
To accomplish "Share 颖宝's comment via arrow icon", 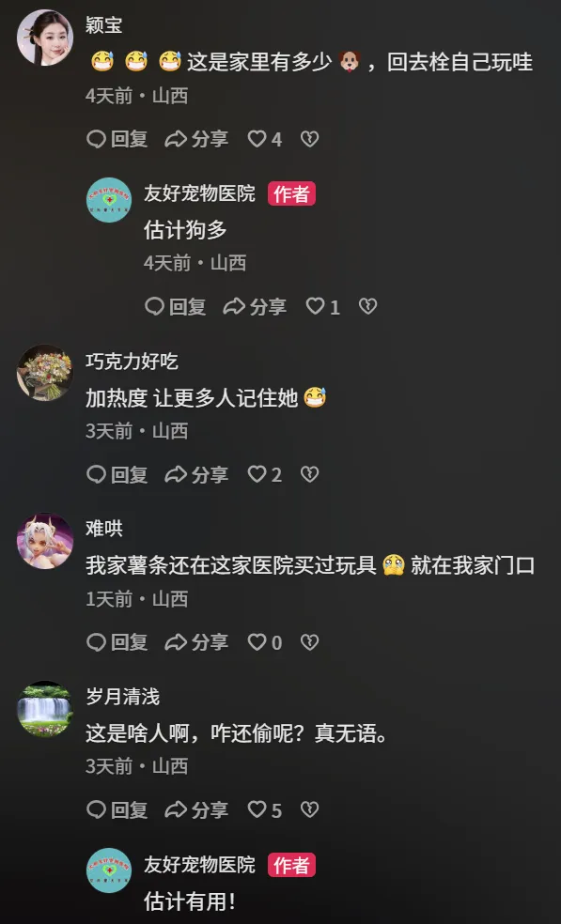I will (x=196, y=139).
